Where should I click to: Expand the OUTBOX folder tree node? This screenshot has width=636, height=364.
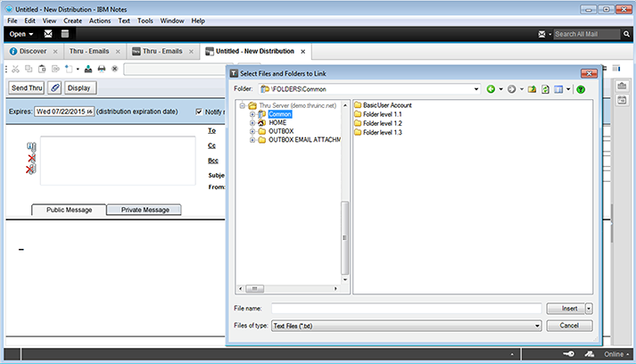point(252,131)
